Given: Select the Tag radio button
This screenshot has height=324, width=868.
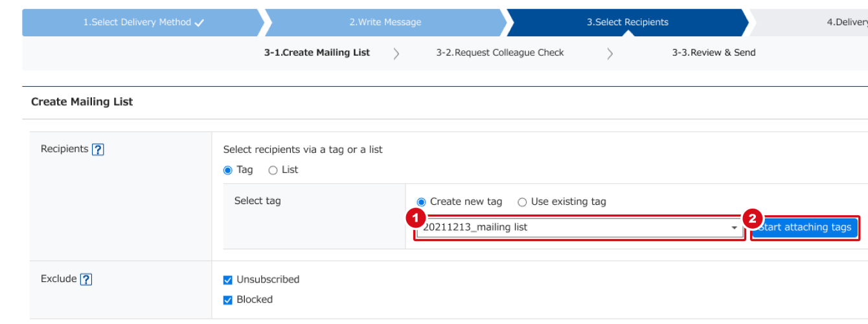Looking at the screenshot, I should pyautogui.click(x=227, y=170).
